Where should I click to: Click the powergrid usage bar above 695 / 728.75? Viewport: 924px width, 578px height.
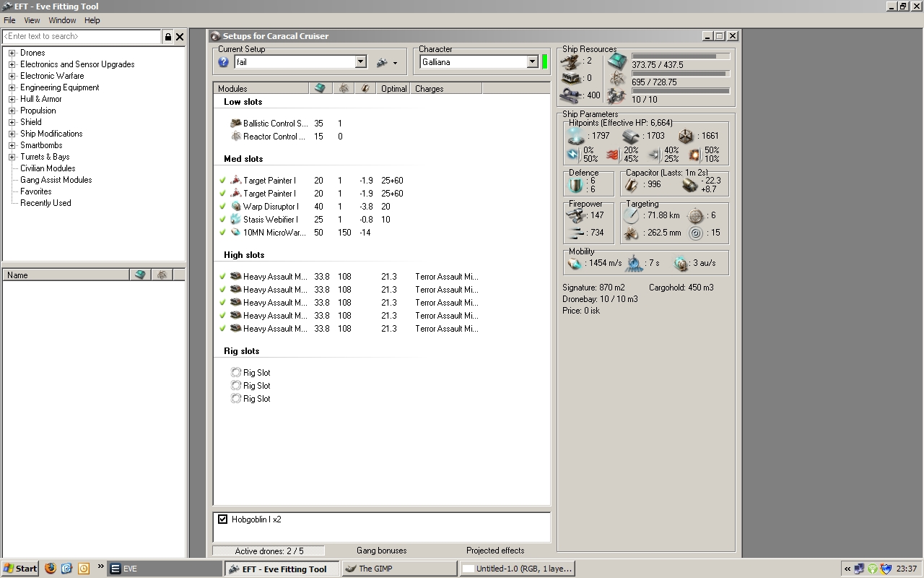[x=681, y=73]
